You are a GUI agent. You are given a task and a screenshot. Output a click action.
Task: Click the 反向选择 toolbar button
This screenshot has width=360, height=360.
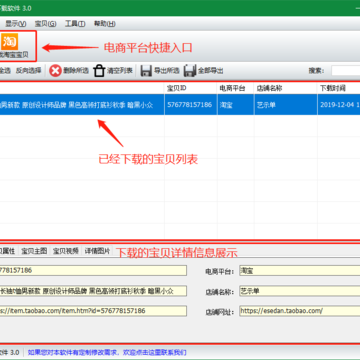[x=29, y=71]
